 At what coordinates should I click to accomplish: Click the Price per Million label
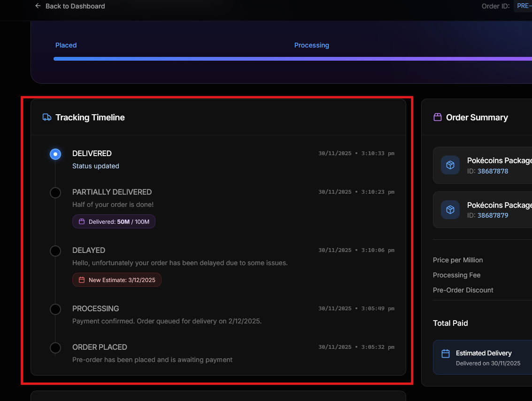(x=458, y=260)
